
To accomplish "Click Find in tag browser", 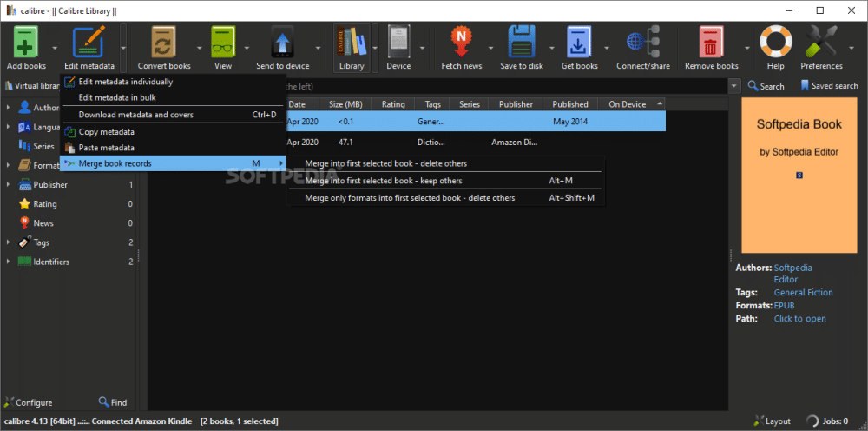I will coord(112,402).
